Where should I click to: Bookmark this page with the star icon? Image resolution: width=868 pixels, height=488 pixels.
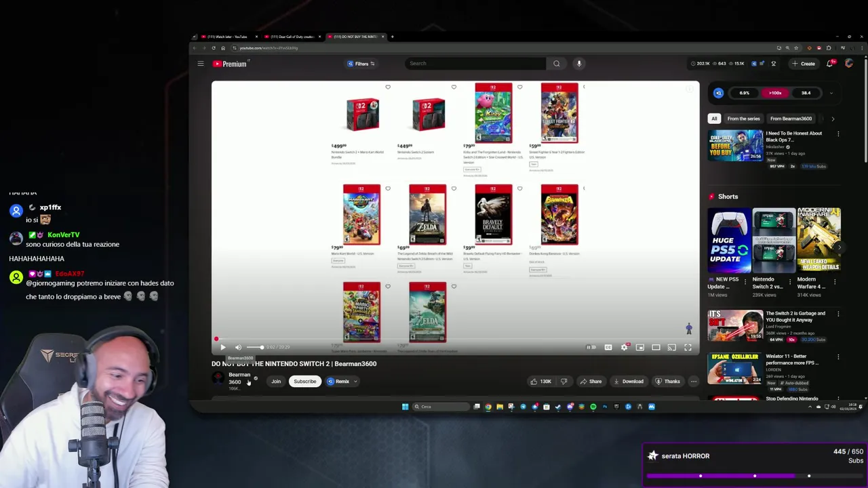coord(796,48)
